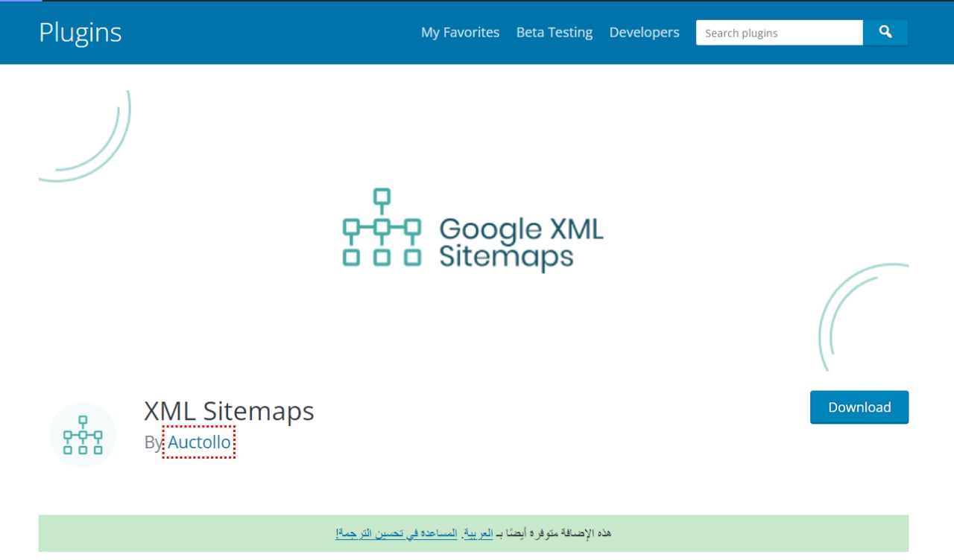Open the translation help link in Arabic
954x560 pixels.
click(397, 534)
